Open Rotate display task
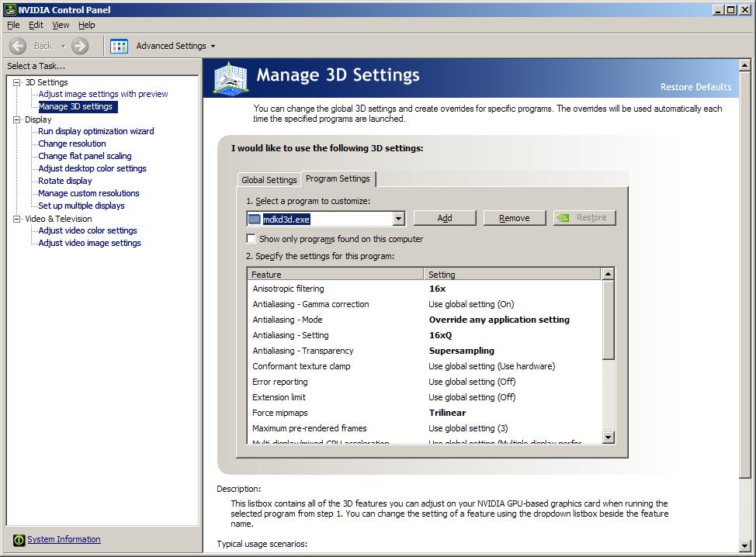The width and height of the screenshot is (756, 557). pyautogui.click(x=65, y=181)
